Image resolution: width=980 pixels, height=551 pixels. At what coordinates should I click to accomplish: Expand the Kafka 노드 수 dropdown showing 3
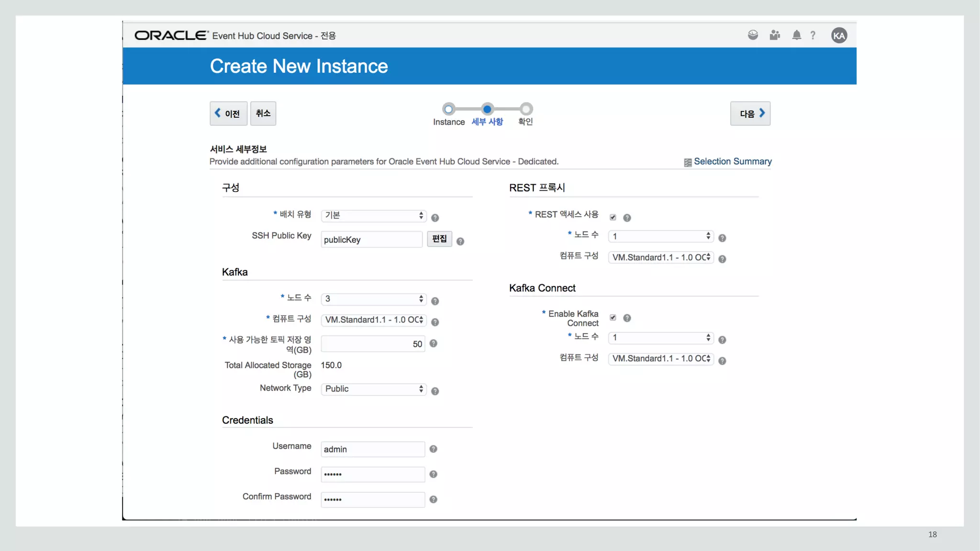373,299
